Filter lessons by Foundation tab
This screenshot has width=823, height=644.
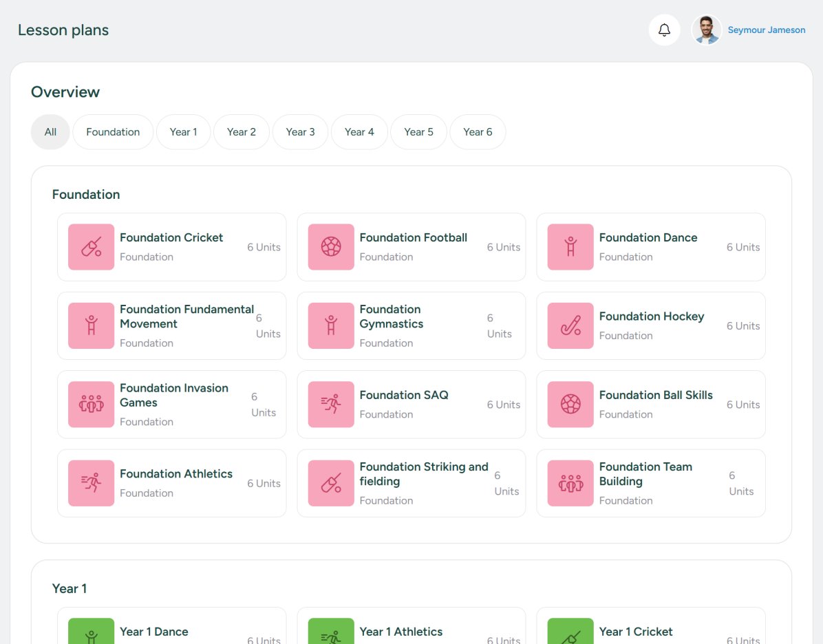[113, 132]
